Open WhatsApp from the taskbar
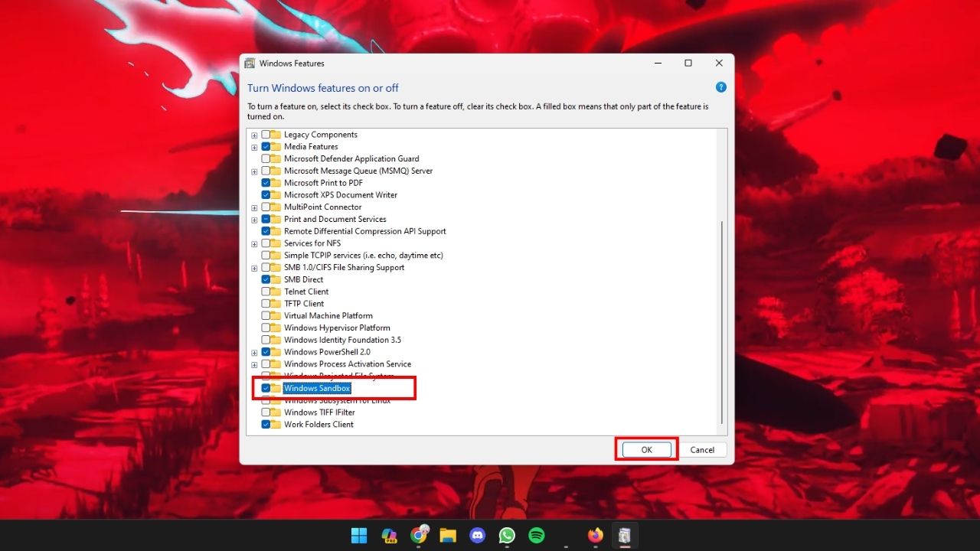The height and width of the screenshot is (551, 980). [507, 536]
